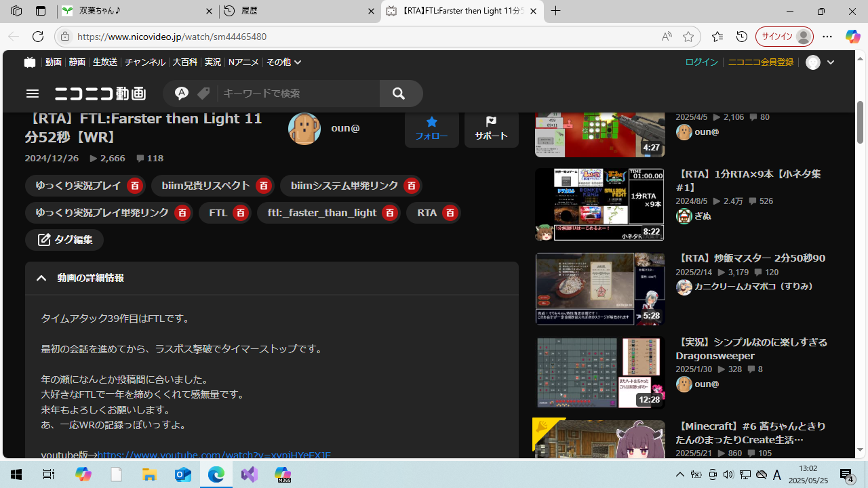Click the browser back arrow
This screenshot has height=488, width=868.
[14, 37]
